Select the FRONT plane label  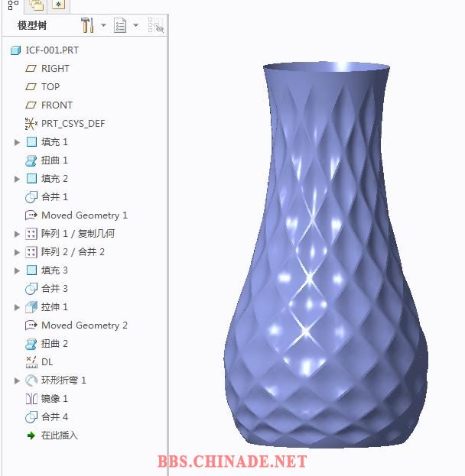tap(57, 105)
